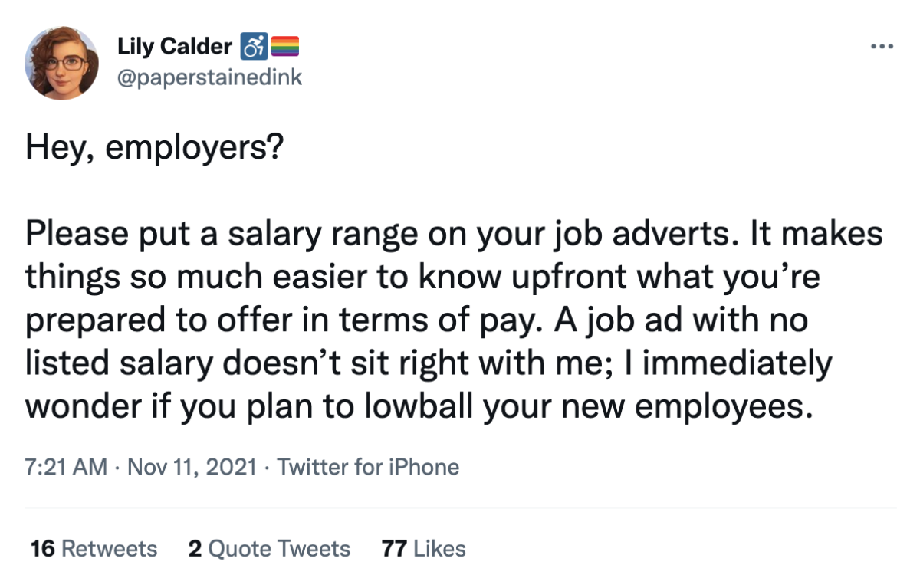Image resolution: width=920 pixels, height=588 pixels.
Task: Show the 77 Likes list
Action: click(423, 549)
